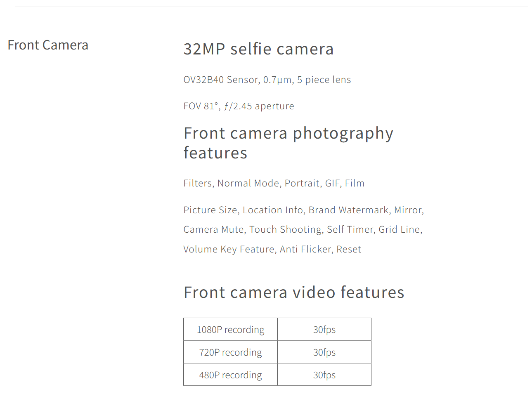Click the 720P recording table cell
This screenshot has height=394, width=532.
click(231, 352)
